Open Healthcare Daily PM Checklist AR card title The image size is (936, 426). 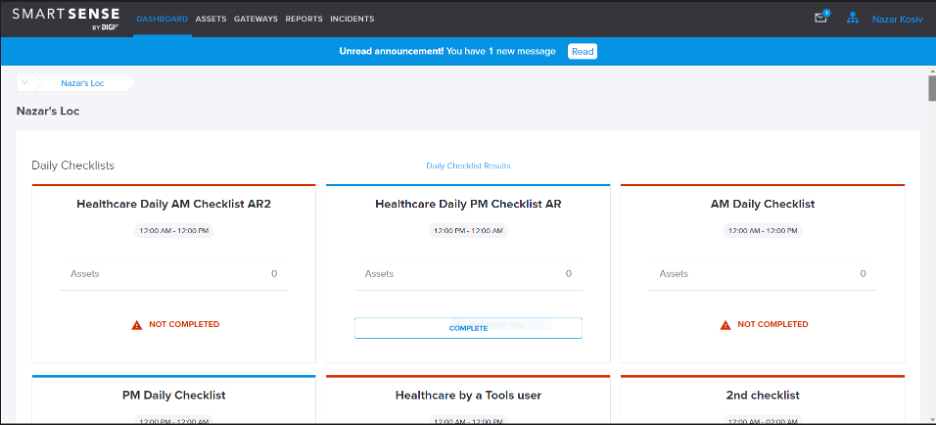pyautogui.click(x=468, y=204)
